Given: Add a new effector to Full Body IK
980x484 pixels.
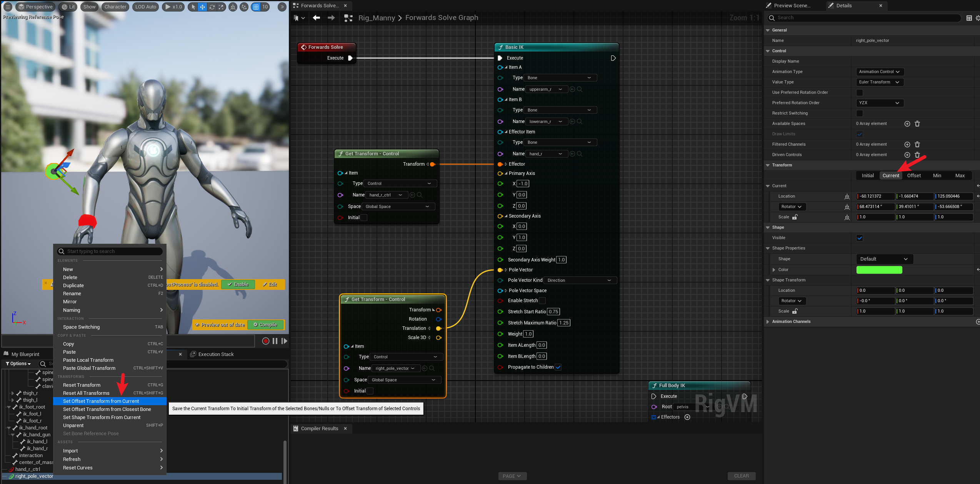Looking at the screenshot, I should coord(687,417).
